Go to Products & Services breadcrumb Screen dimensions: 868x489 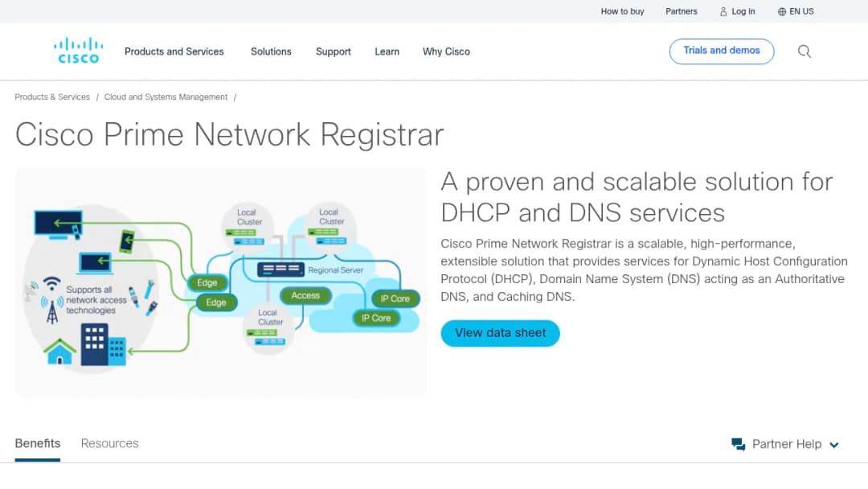[52, 97]
